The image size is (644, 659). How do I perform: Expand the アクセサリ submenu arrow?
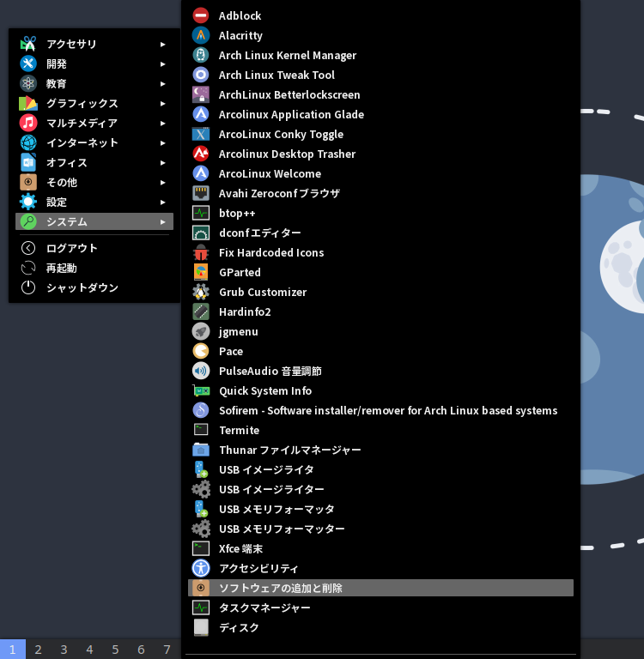pos(163,44)
